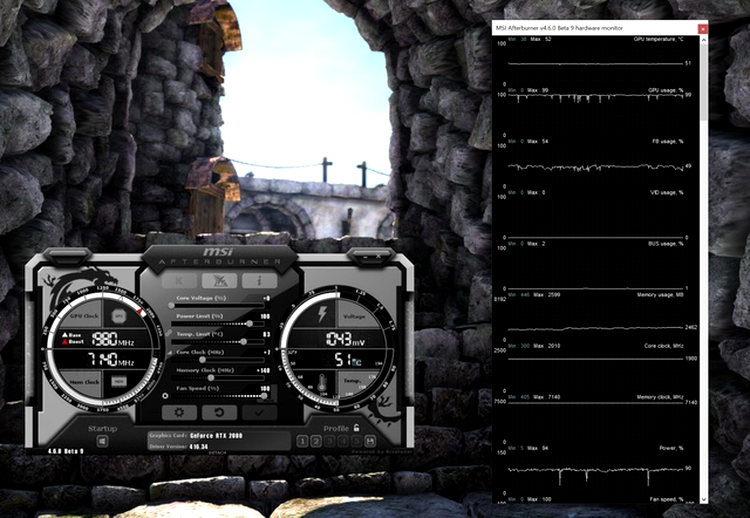
Task: Click the 51 °C temperature readout
Action: [x=348, y=360]
